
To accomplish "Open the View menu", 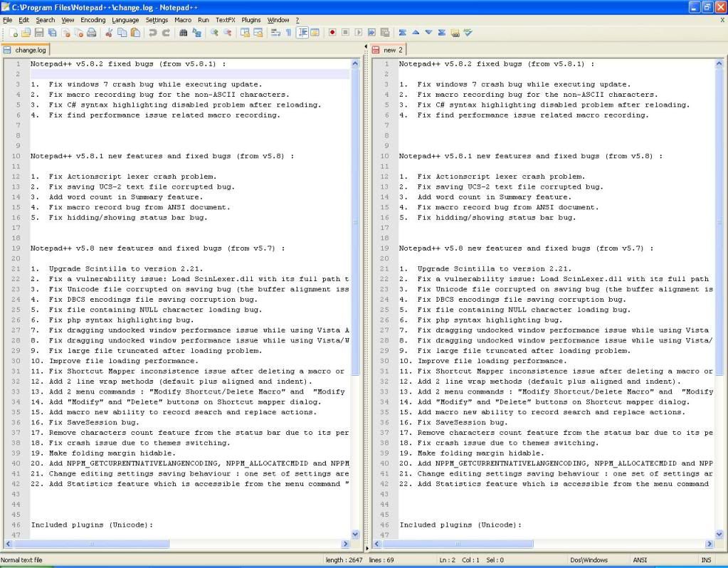I will 68,20.
